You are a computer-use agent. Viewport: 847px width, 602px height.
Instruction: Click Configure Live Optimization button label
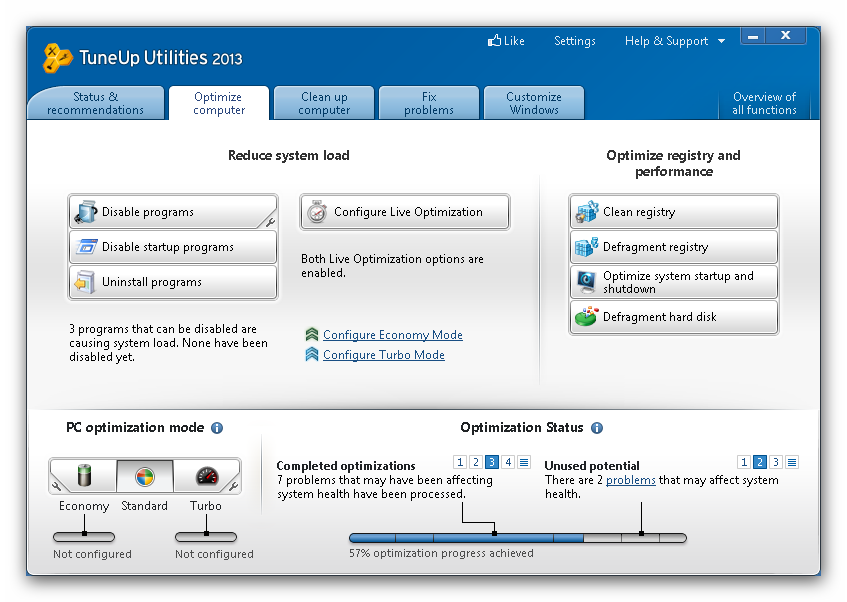(x=408, y=212)
